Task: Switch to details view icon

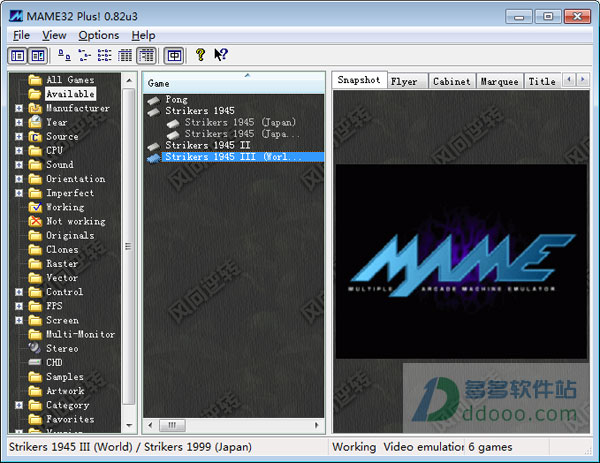Action: [x=125, y=55]
